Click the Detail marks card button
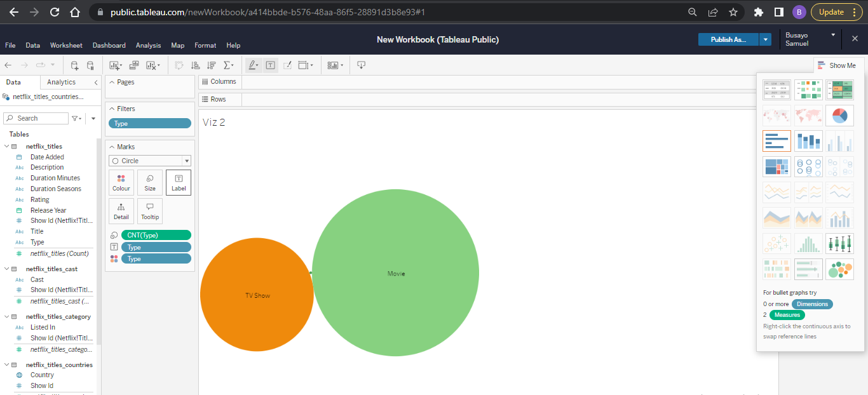This screenshot has height=395, width=868. 121,211
